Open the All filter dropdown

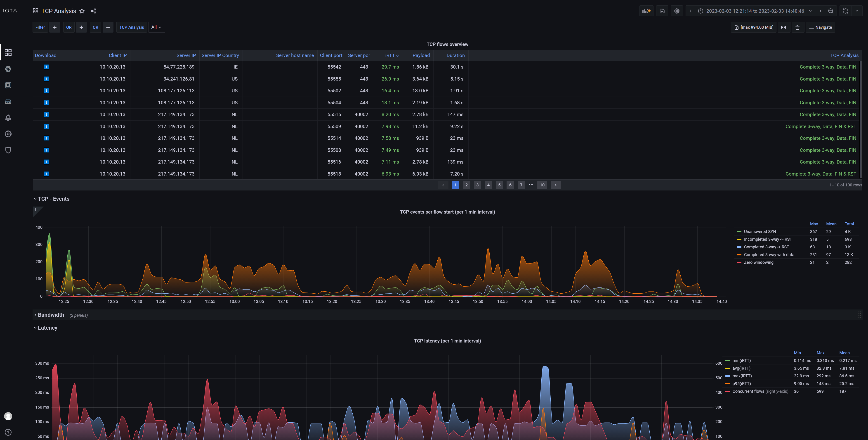[156, 27]
